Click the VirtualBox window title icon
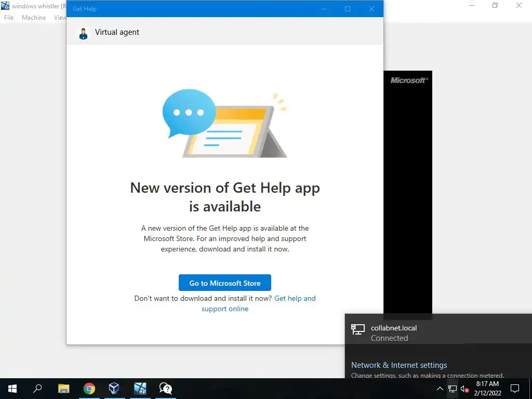Screen dimensions: 532x399 coord(5,6)
